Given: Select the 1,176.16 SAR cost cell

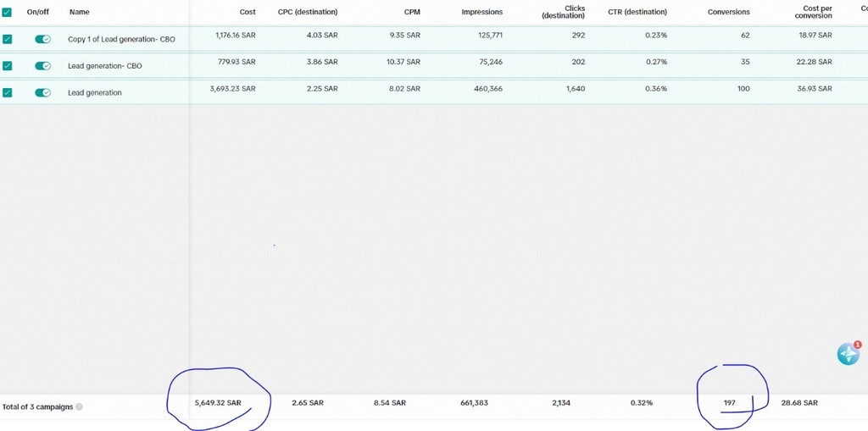Looking at the screenshot, I should point(236,36).
